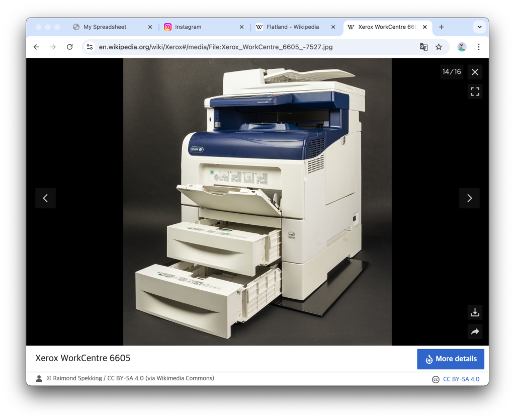Image resolution: width=515 pixels, height=420 pixels.
Task: Switch to the My Spreadsheet tab
Action: point(105,27)
